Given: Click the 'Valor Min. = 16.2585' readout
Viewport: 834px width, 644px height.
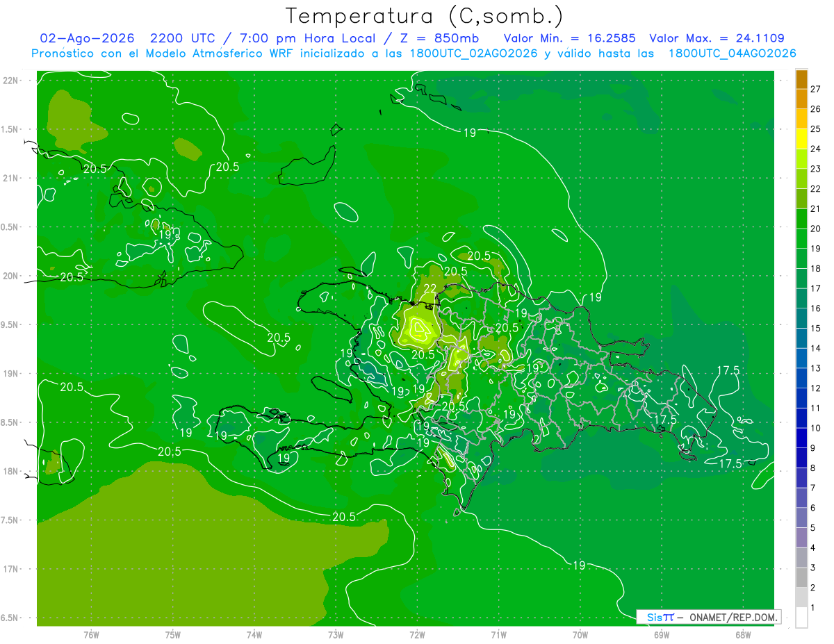Looking at the screenshot, I should (x=571, y=38).
